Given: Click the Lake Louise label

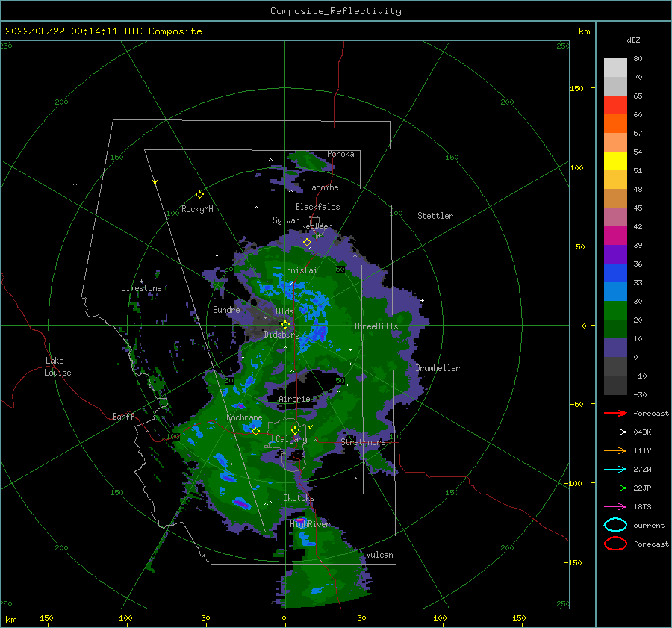Looking at the screenshot, I should [x=57, y=367].
